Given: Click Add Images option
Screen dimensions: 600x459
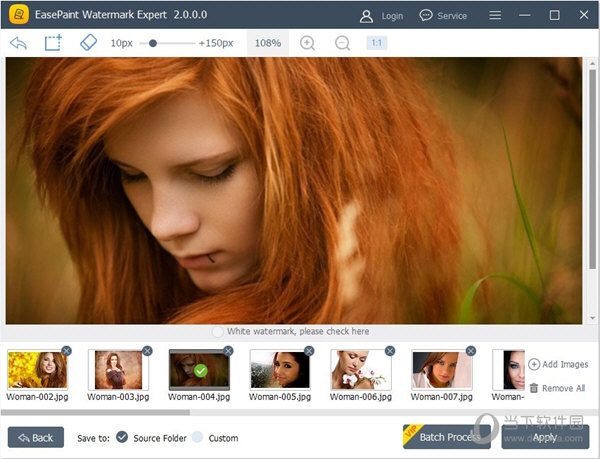Looking at the screenshot, I should tap(558, 364).
